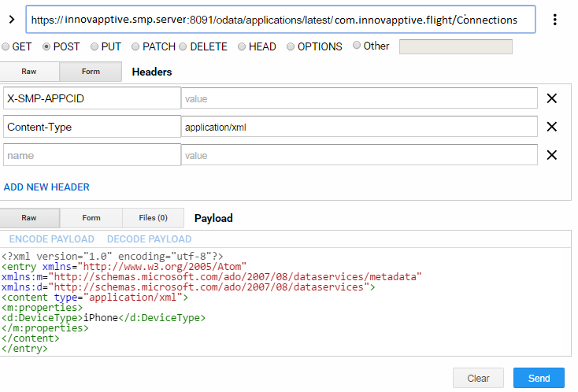
Task: Select the DELETE request method
Action: tap(183, 46)
